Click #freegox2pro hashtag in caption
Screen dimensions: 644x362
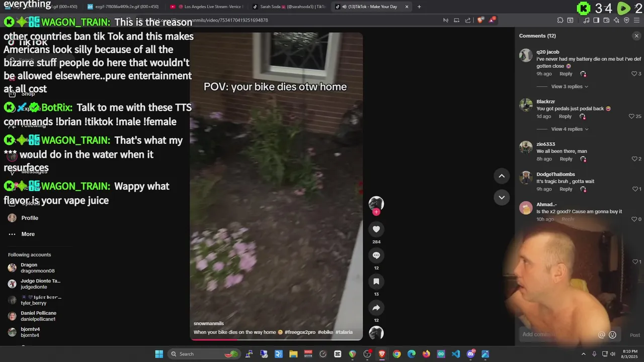click(300, 332)
